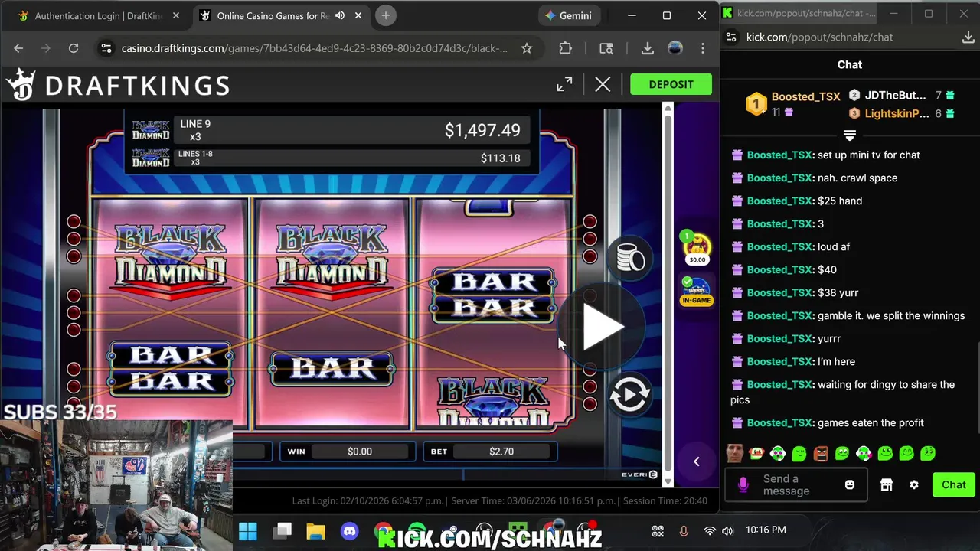Click the Send a message input
This screenshot has width=980, height=551.
(x=796, y=484)
